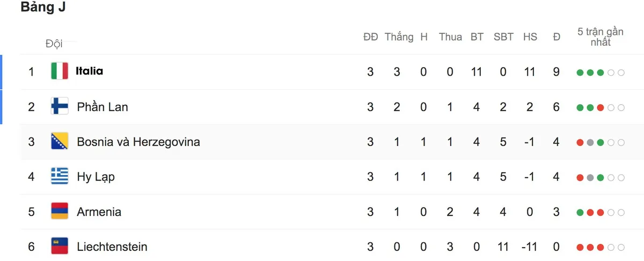The image size is (644, 261).
Task: Open the Hy Lạp team page
Action: [96, 177]
